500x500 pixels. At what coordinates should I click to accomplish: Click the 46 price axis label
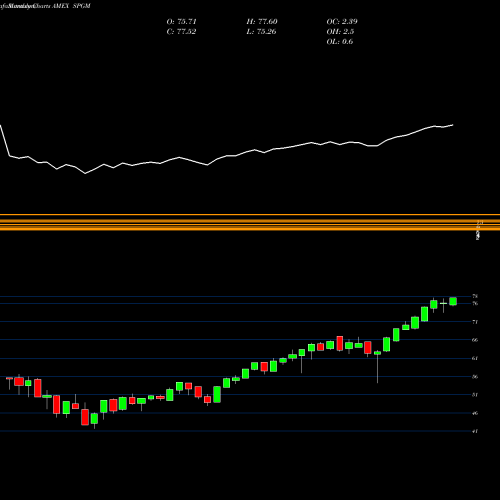click(x=475, y=413)
